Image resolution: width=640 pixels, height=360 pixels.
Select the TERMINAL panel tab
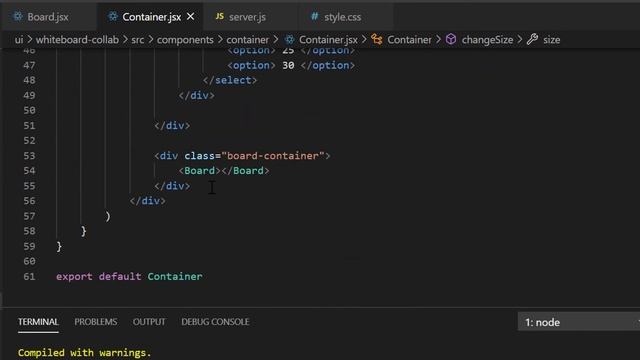click(38, 322)
